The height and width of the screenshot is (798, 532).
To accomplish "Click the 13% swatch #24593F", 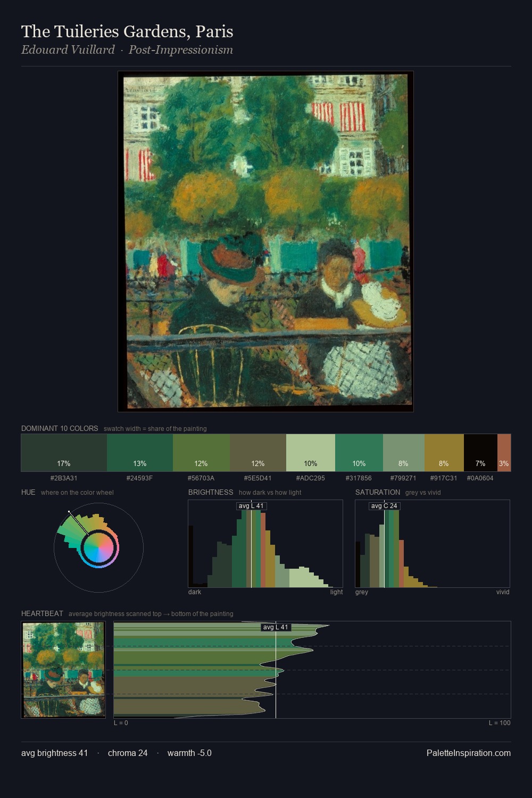I will tap(140, 453).
